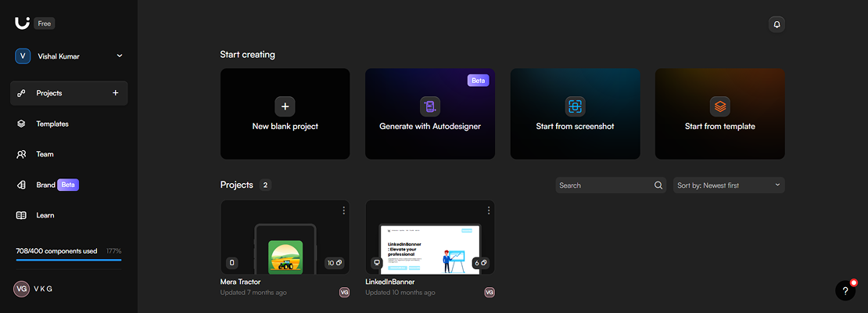Screen dimensions: 868x313
Task: Click the components used progress bar
Action: point(69,259)
